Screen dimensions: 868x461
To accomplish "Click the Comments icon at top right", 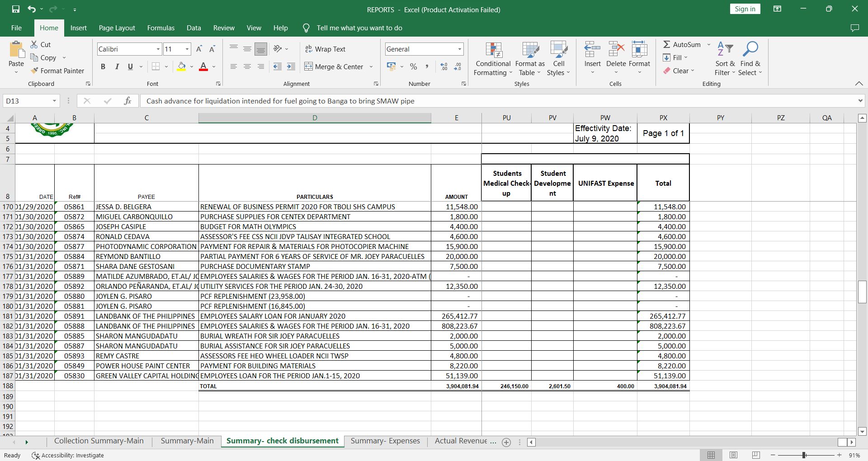I will (x=854, y=28).
